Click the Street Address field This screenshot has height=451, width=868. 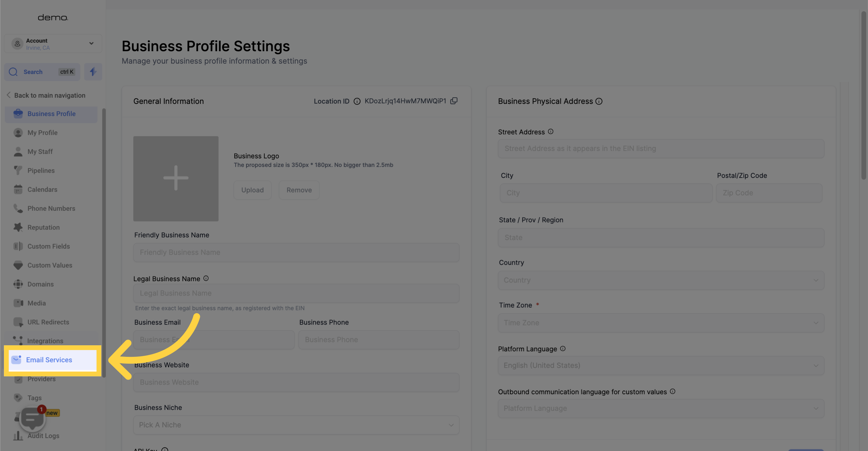click(661, 149)
